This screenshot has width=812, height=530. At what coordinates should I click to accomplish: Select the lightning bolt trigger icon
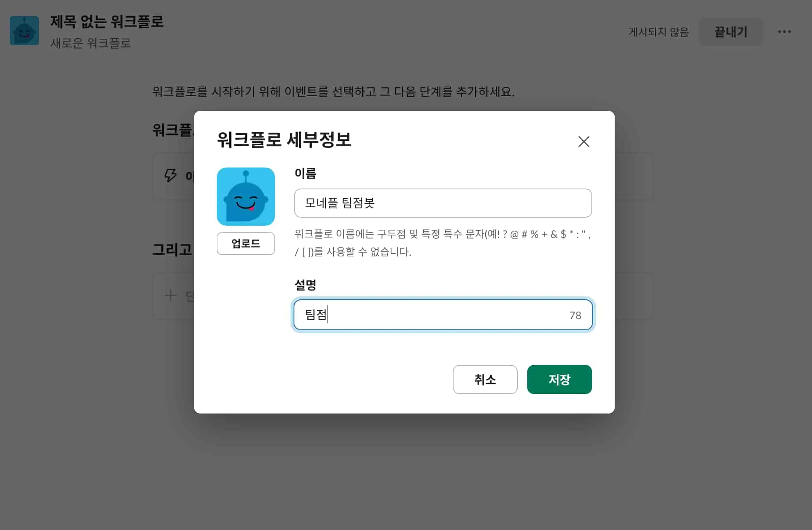click(171, 176)
